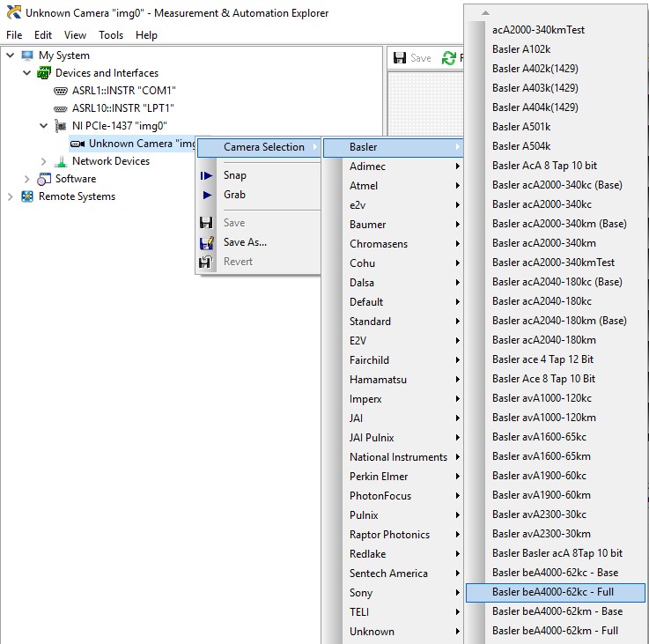
Task: Select Basler avA1000-120kc camera file
Action: click(556, 398)
